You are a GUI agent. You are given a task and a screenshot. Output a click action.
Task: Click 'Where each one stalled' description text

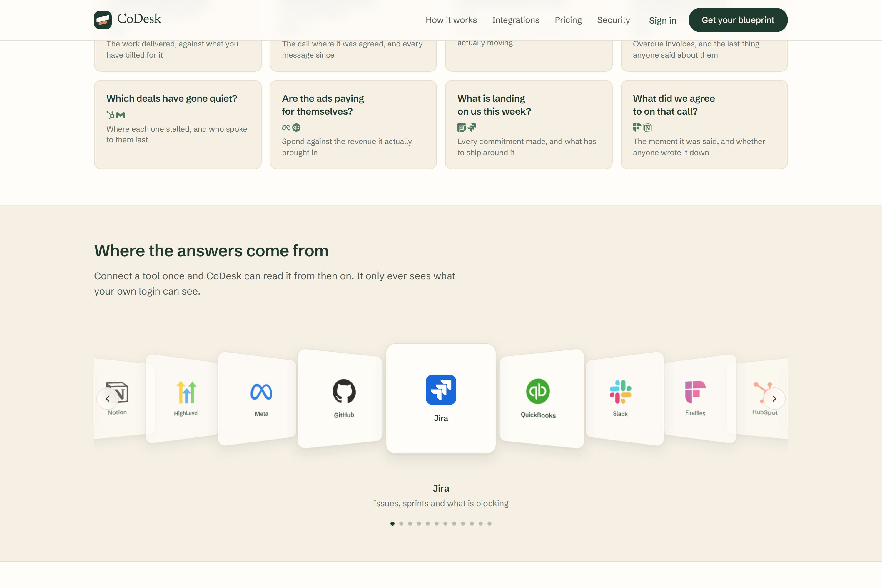point(177,134)
